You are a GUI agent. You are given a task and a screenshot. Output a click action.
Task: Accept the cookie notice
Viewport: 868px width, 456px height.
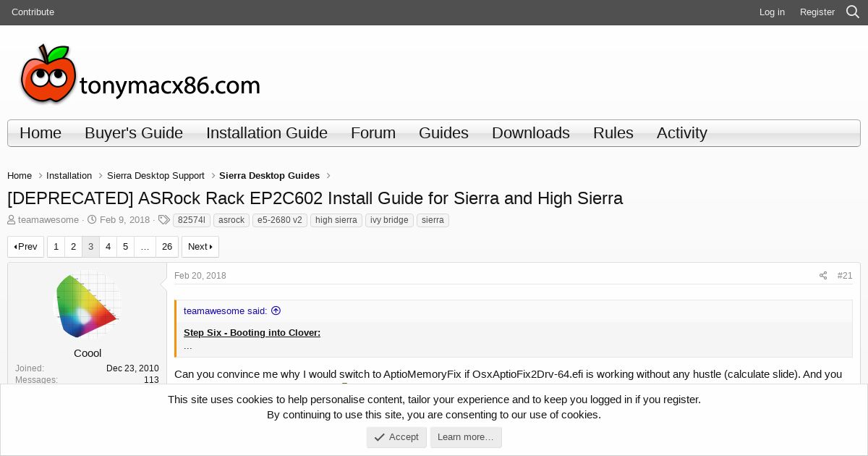point(396,437)
